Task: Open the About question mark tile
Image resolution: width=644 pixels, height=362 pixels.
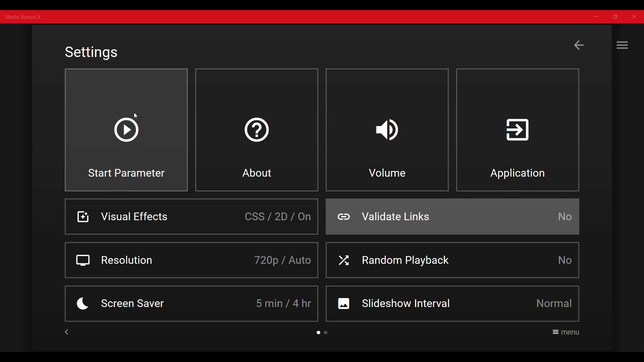Action: coord(257,130)
